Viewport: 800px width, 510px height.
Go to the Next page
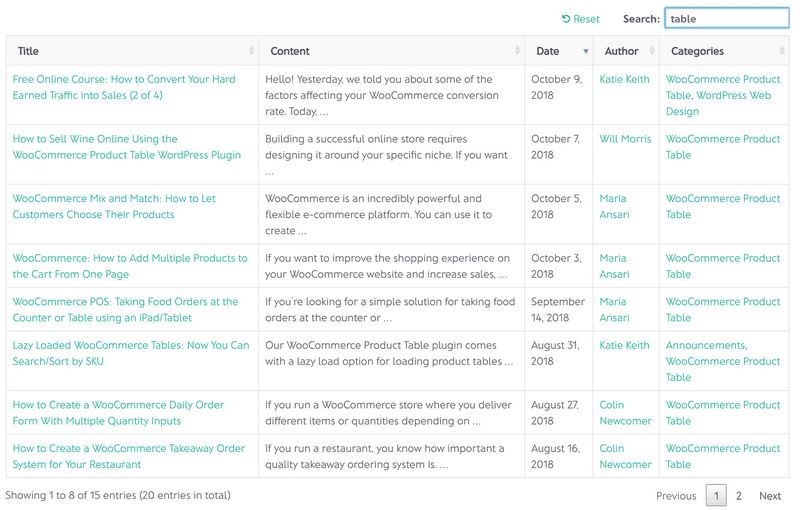(770, 496)
